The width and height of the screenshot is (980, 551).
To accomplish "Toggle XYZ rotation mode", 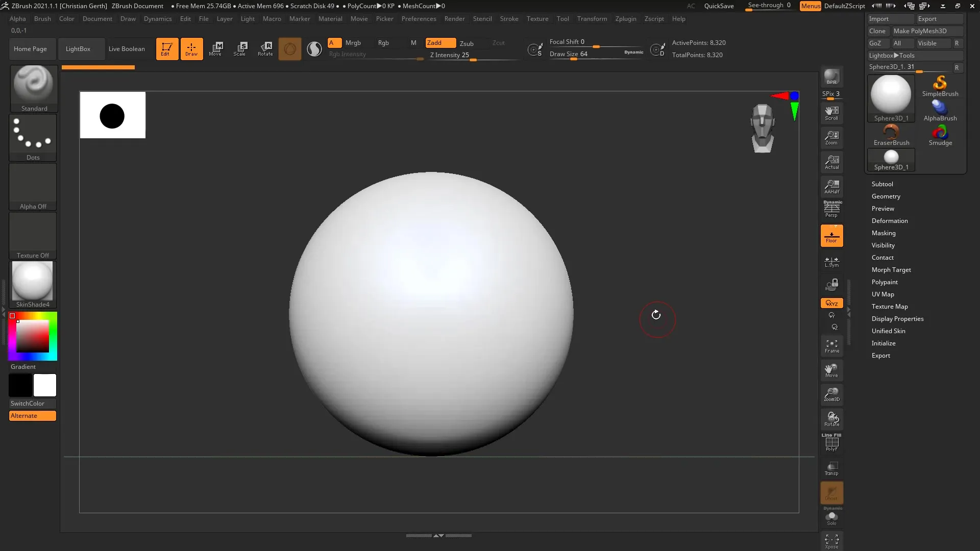I will 831,303.
